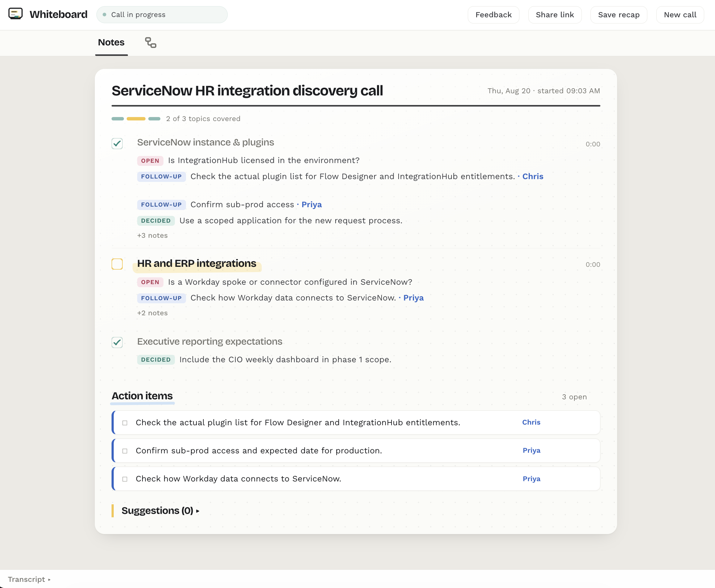The height and width of the screenshot is (588, 715).
Task: Click the Action items heading
Action: [142, 396]
